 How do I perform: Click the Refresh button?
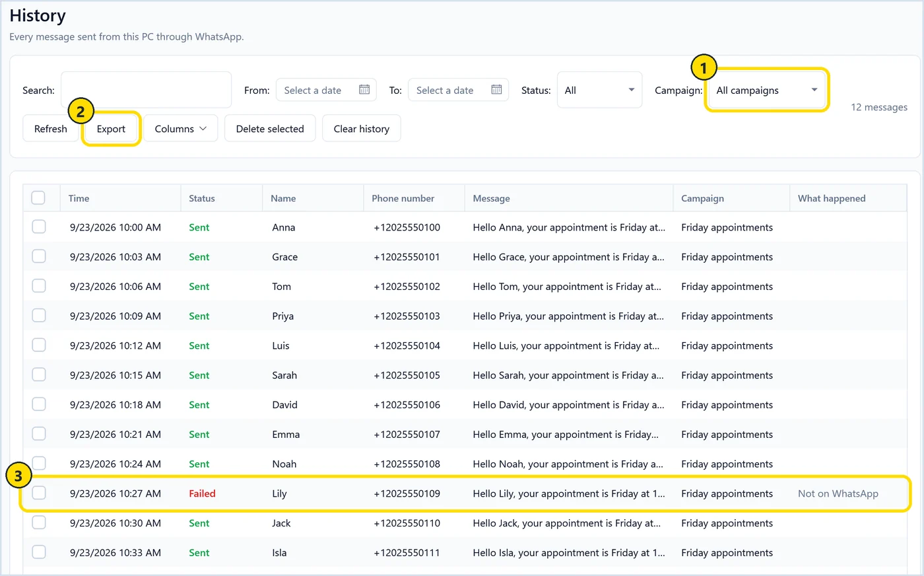[x=51, y=129]
